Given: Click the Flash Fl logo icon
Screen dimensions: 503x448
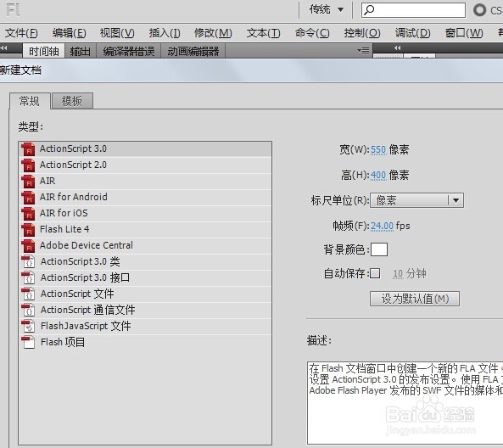Looking at the screenshot, I should pos(14,9).
